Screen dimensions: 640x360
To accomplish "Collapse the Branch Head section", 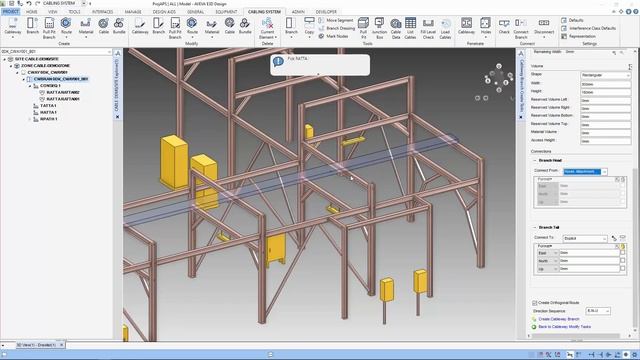I will (x=535, y=161).
